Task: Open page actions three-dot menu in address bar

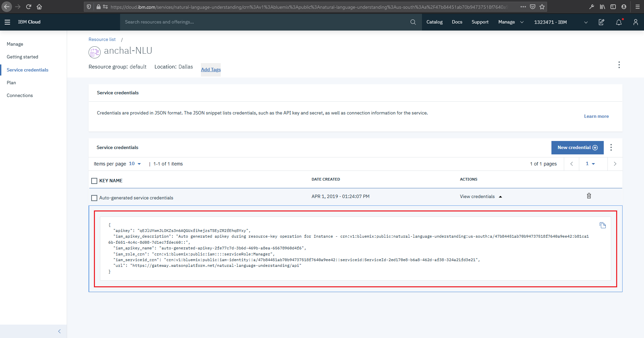Action: 523,7
